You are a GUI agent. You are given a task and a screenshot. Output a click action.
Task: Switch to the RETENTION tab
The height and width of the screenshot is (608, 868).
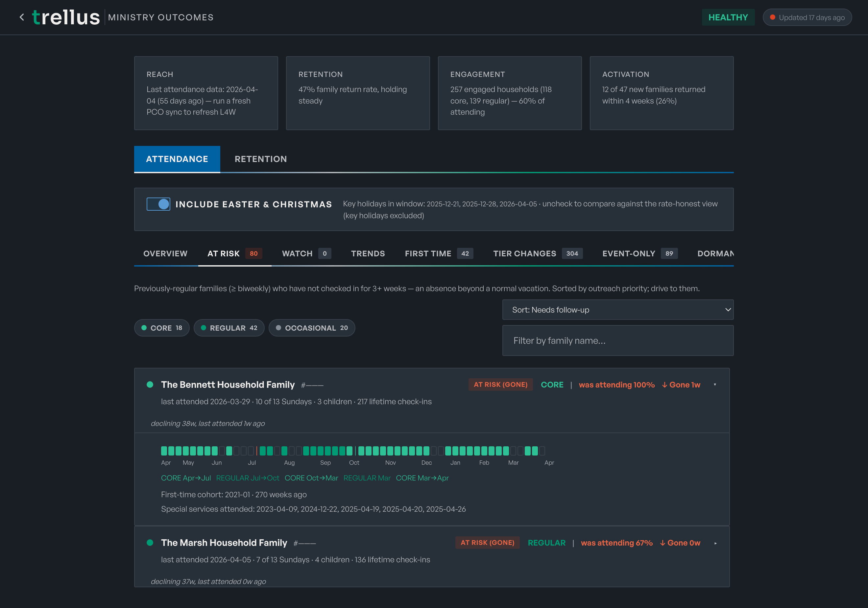261,159
